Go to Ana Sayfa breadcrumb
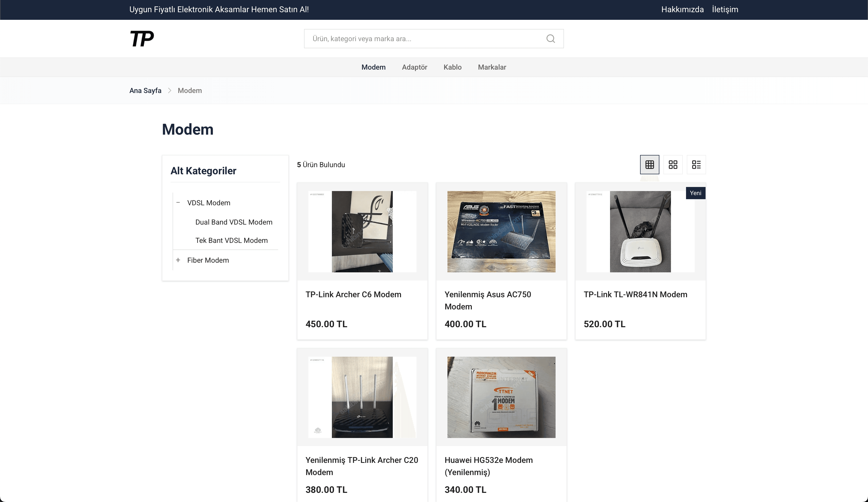This screenshot has height=502, width=868. click(x=145, y=90)
